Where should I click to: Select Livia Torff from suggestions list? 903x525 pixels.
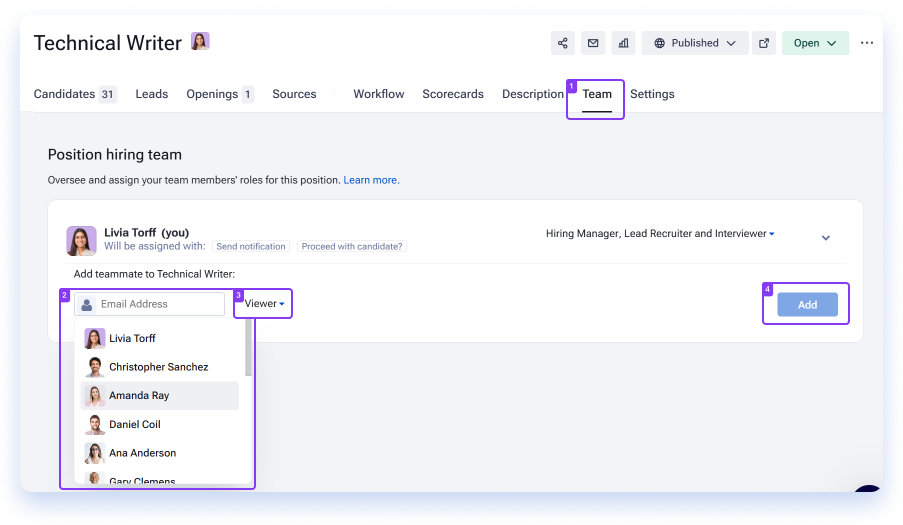160,338
